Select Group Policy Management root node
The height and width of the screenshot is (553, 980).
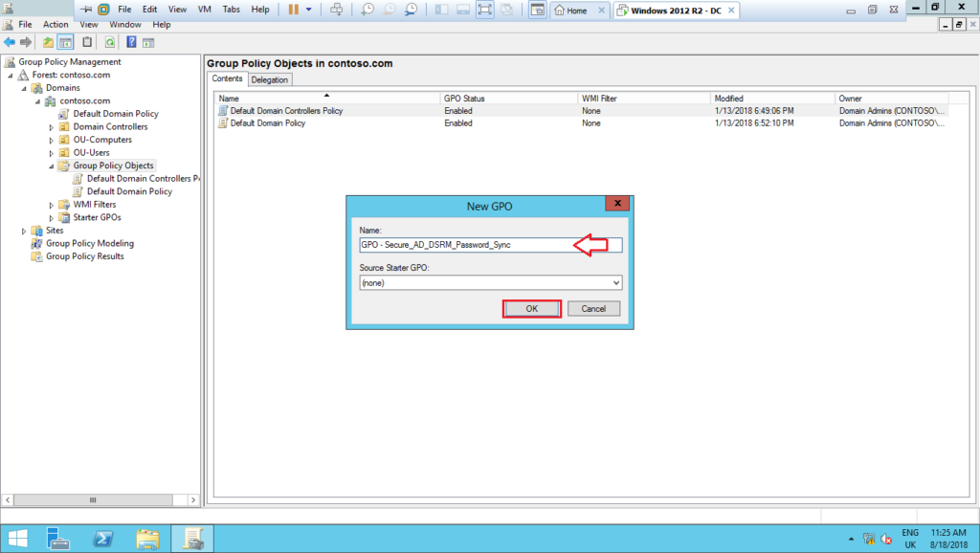point(70,62)
